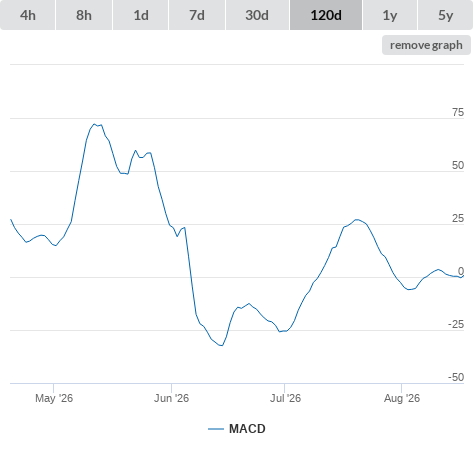474x455 pixels.
Task: Show the 30d time range
Action: click(x=257, y=15)
